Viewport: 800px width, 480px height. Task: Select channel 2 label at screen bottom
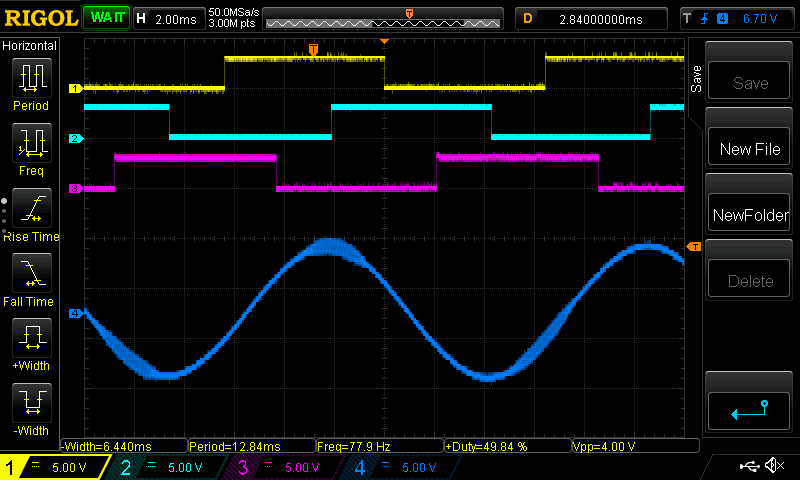[126, 467]
